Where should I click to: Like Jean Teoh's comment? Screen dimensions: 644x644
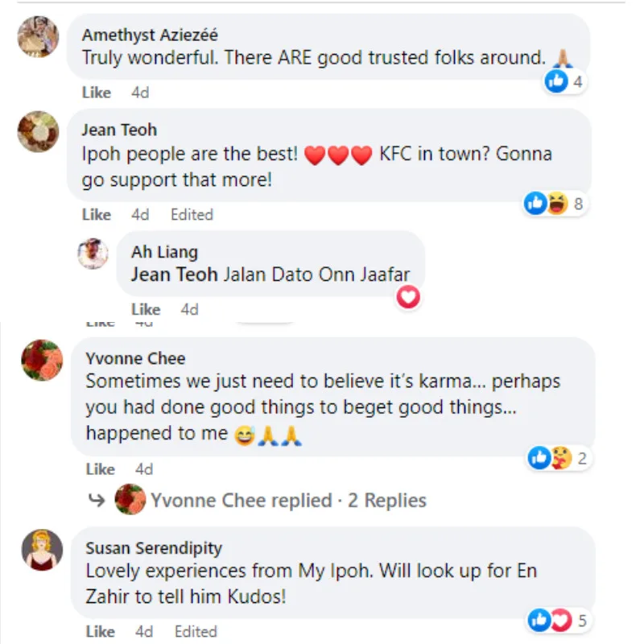click(97, 214)
